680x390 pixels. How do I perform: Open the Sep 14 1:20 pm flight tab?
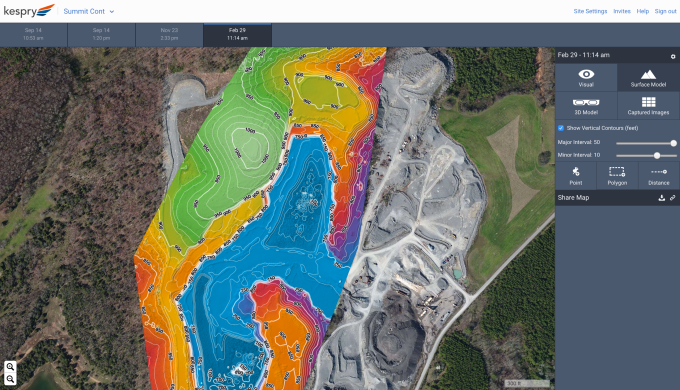pos(101,34)
